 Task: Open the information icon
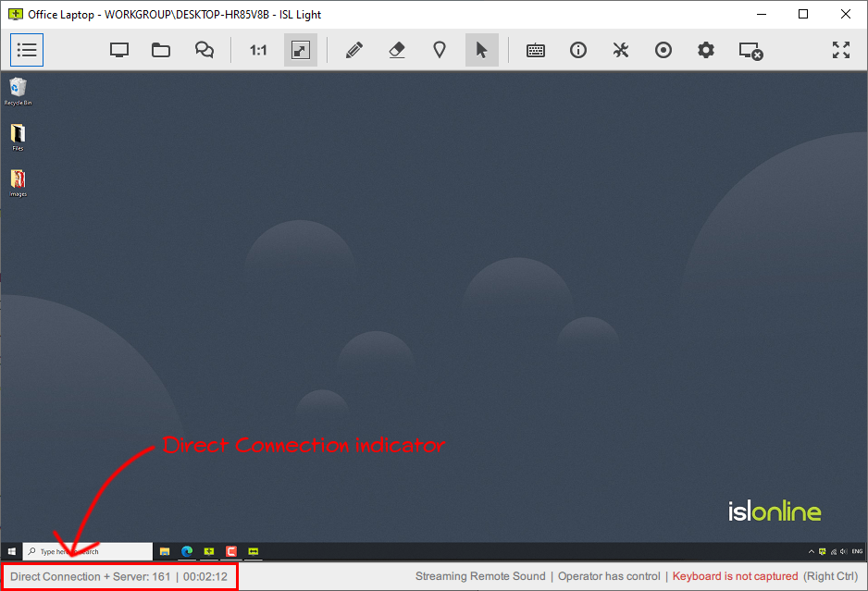point(578,50)
